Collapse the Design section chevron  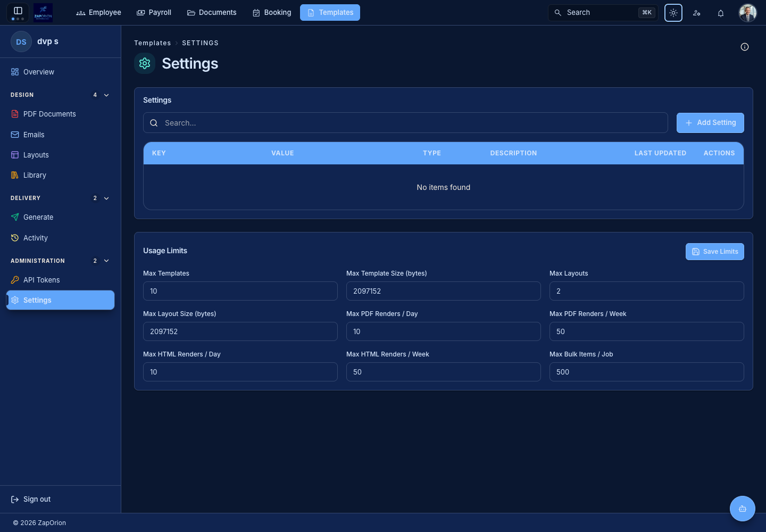[106, 95]
